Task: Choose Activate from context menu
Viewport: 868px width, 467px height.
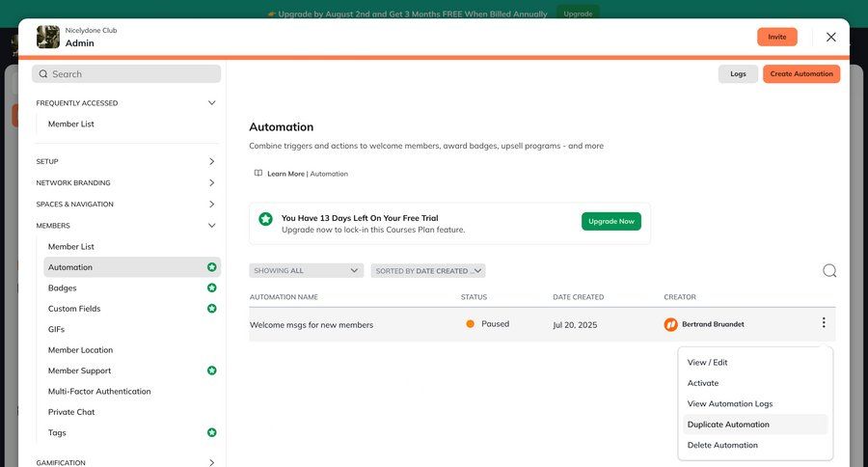Action: [x=702, y=383]
